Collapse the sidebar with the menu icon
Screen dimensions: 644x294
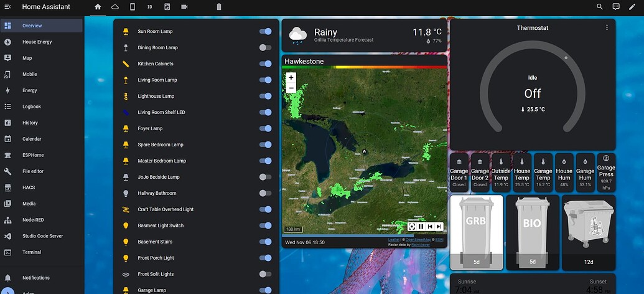[x=7, y=7]
